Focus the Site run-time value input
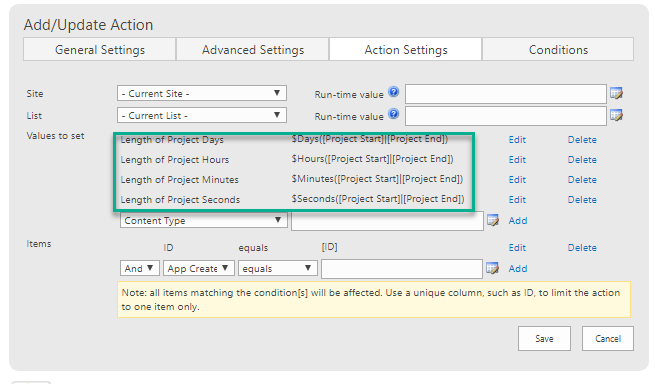This screenshot has height=384, width=655. point(505,94)
